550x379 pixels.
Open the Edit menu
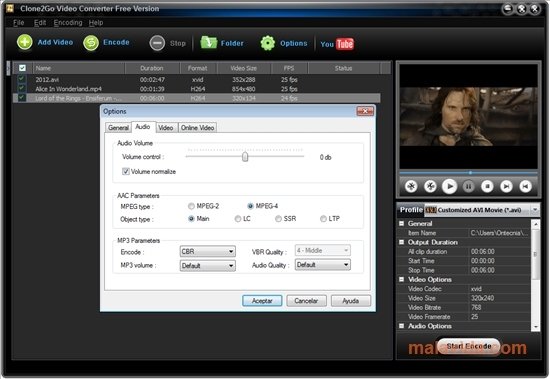coord(40,23)
